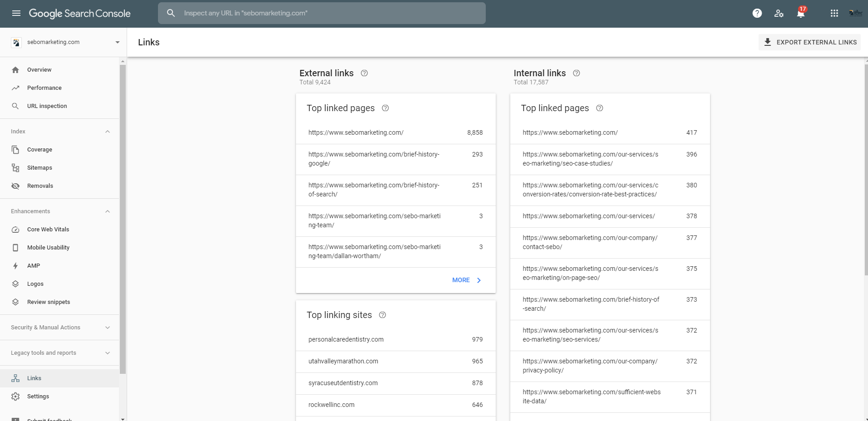Click MORE under external Top linked pages
This screenshot has width=868, height=421.
pos(467,280)
